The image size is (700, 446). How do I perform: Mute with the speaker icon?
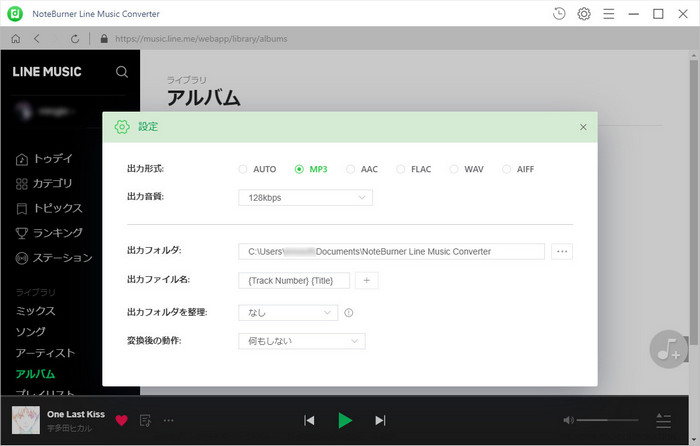(x=568, y=420)
